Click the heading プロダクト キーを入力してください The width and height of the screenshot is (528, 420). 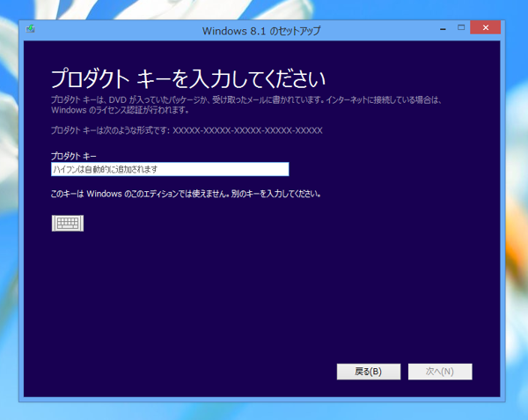[188, 79]
